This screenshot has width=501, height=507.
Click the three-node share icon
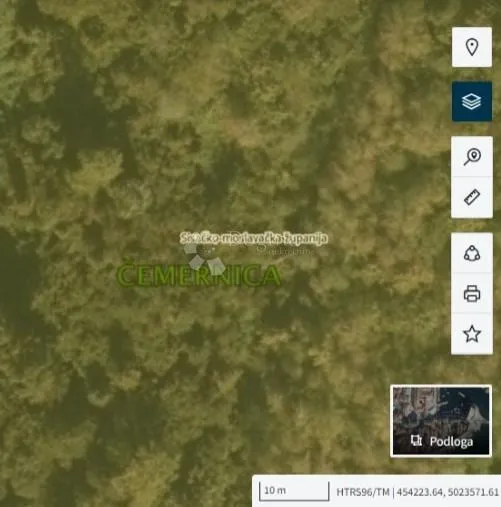tap(472, 253)
